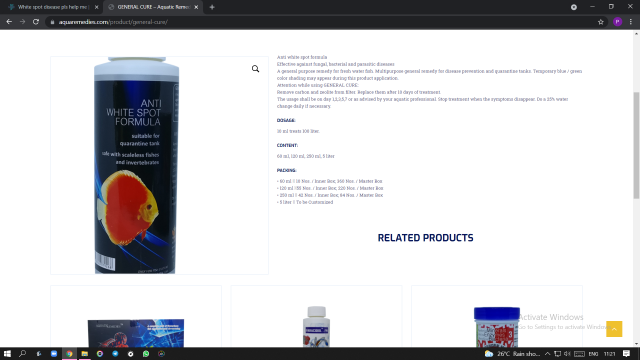
Task: Open the clock showing 11:21
Action: pyautogui.click(x=610, y=354)
